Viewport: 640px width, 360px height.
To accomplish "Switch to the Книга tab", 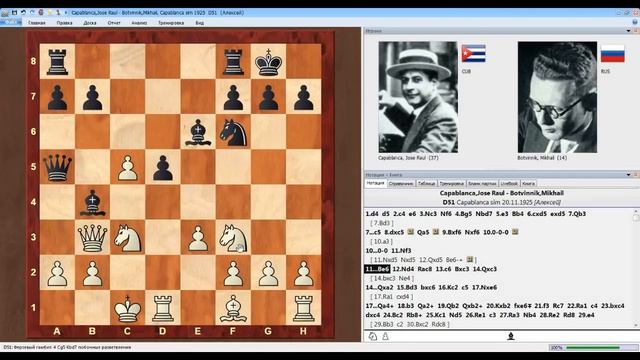I will click(528, 184).
